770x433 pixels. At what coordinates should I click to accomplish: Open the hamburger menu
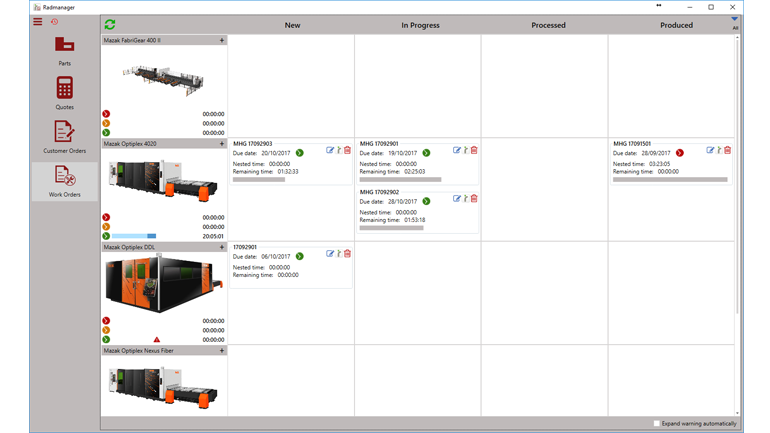click(x=38, y=22)
